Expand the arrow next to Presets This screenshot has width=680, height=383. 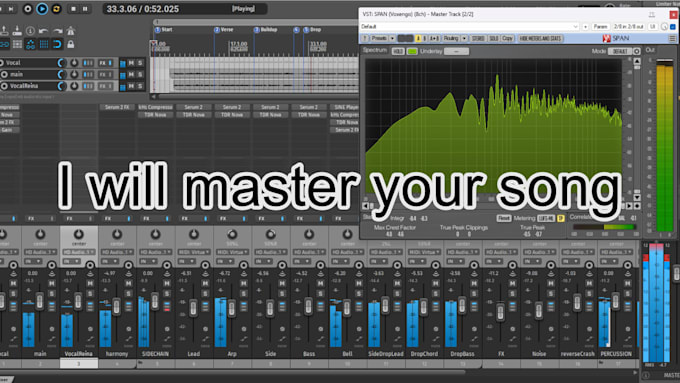[x=392, y=39]
